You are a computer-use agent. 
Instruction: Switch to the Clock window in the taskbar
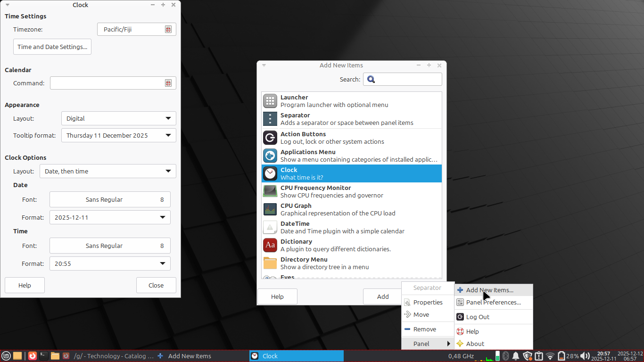click(x=297, y=356)
